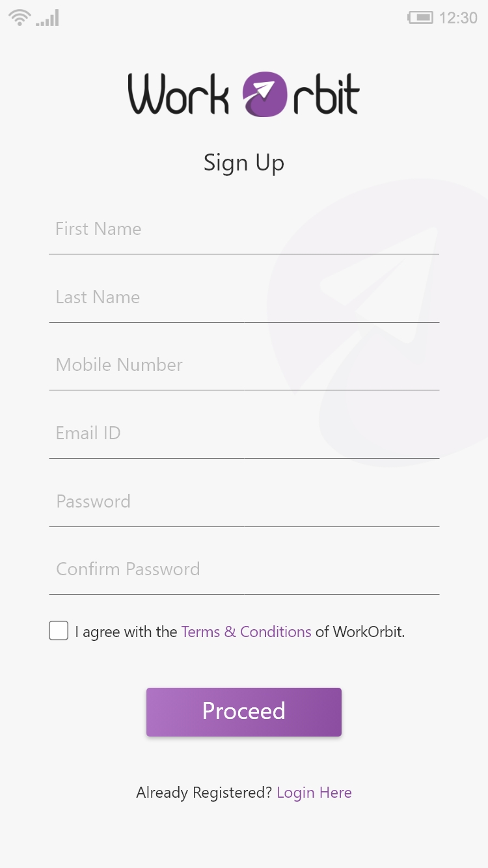488x868 pixels.
Task: Click the "Work" text in the logo
Action: [x=179, y=95]
